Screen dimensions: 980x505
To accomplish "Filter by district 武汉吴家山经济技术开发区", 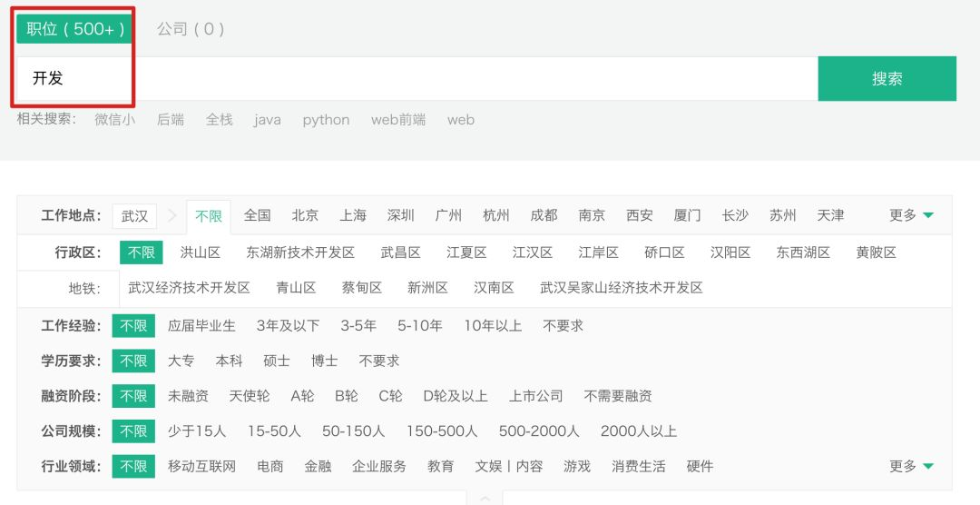I will [x=622, y=288].
